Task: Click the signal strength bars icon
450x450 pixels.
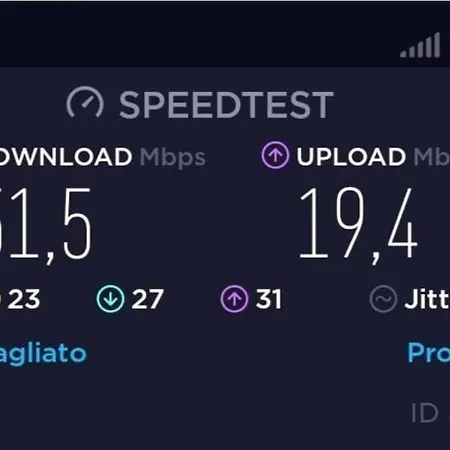Action: (x=420, y=45)
